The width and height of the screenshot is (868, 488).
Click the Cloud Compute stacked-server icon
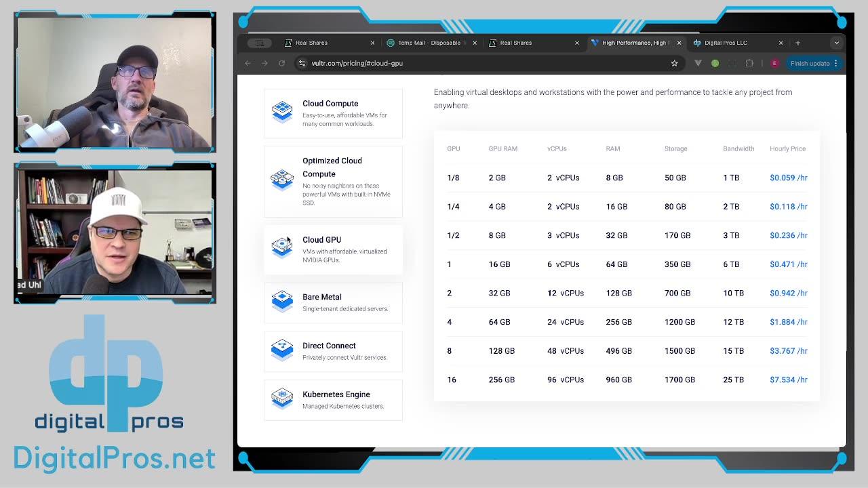(x=282, y=112)
